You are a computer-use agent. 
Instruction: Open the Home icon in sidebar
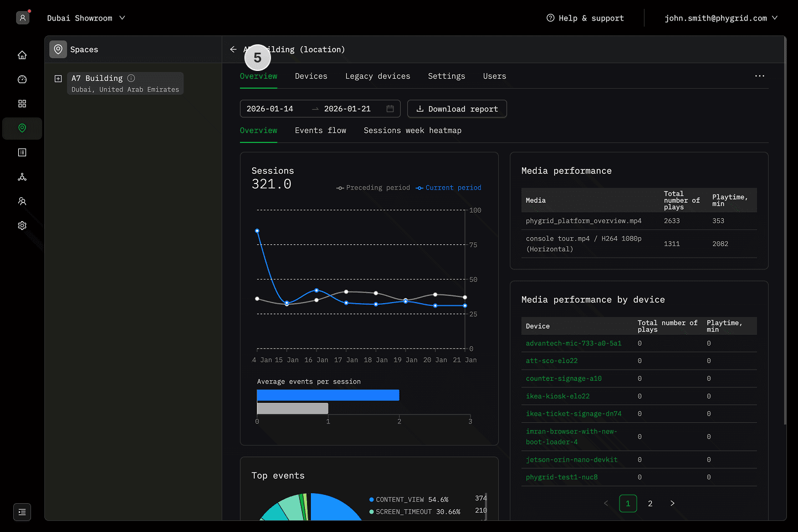[x=22, y=55]
